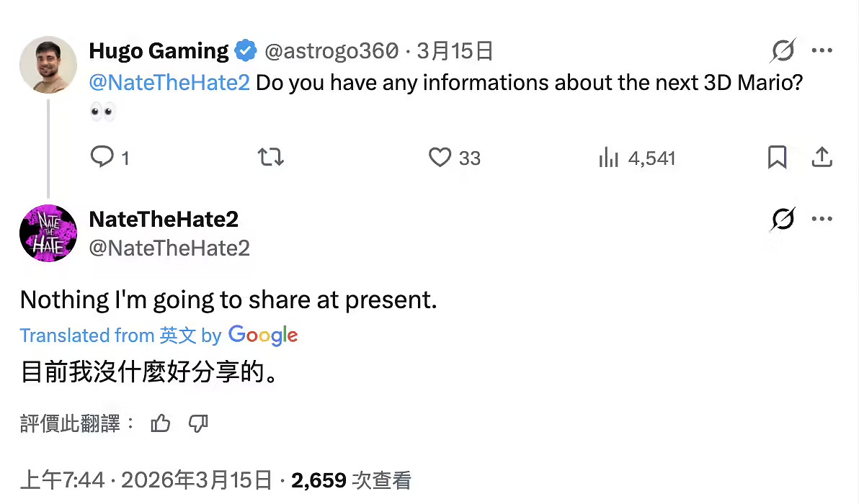Click the Grok icon on Hugo Gaming's tweet

[783, 50]
